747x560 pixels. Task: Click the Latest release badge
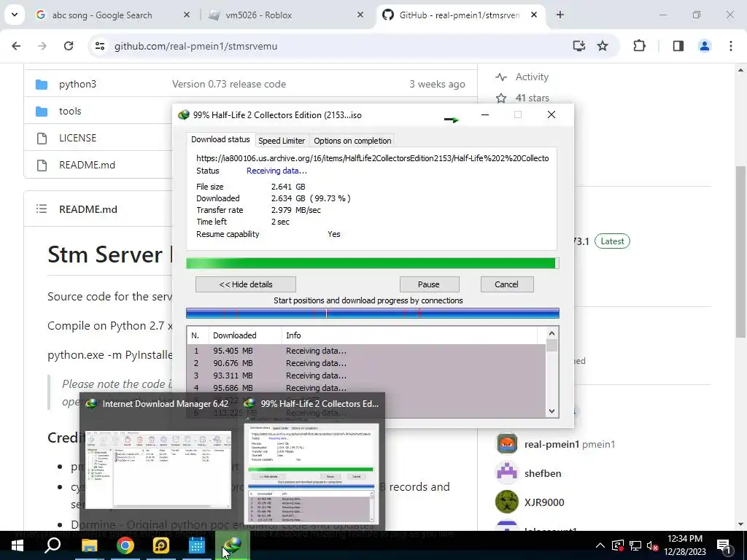[x=612, y=241]
